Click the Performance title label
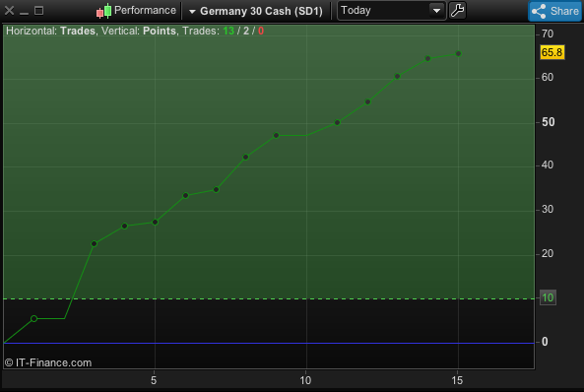The width and height of the screenshot is (584, 392). point(145,10)
